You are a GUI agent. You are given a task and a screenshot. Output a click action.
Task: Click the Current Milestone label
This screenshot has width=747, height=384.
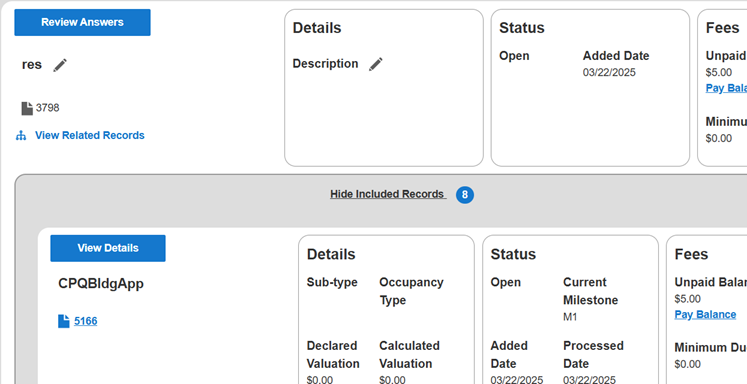point(590,291)
